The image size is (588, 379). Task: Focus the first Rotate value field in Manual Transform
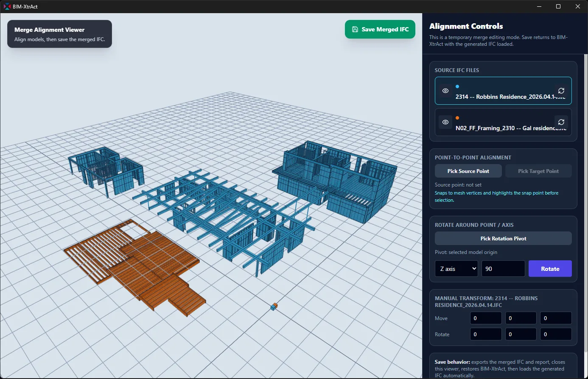486,334
